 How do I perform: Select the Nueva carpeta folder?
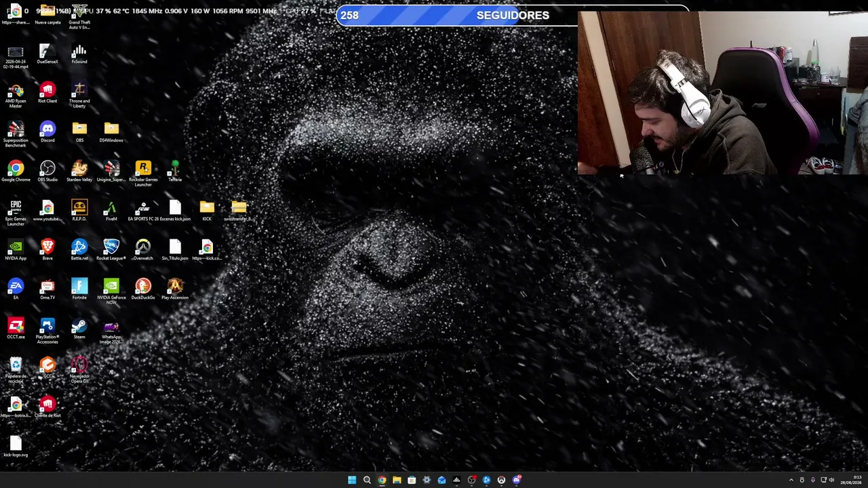[x=47, y=12]
